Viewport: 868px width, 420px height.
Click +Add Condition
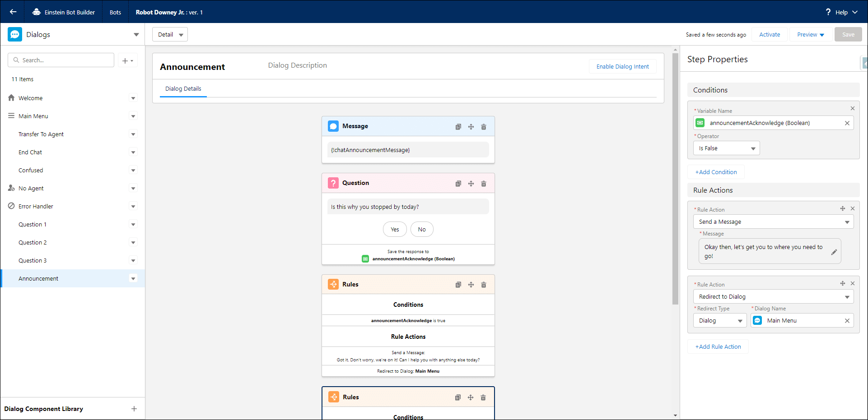coord(716,172)
